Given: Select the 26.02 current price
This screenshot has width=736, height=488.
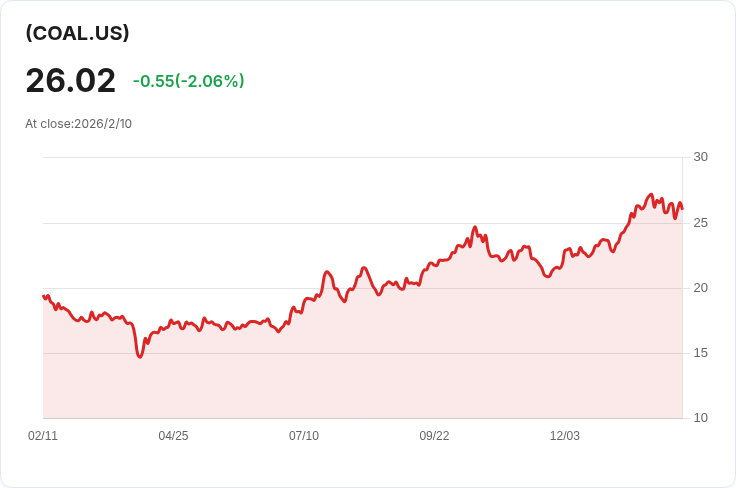Looking at the screenshot, I should [x=71, y=81].
